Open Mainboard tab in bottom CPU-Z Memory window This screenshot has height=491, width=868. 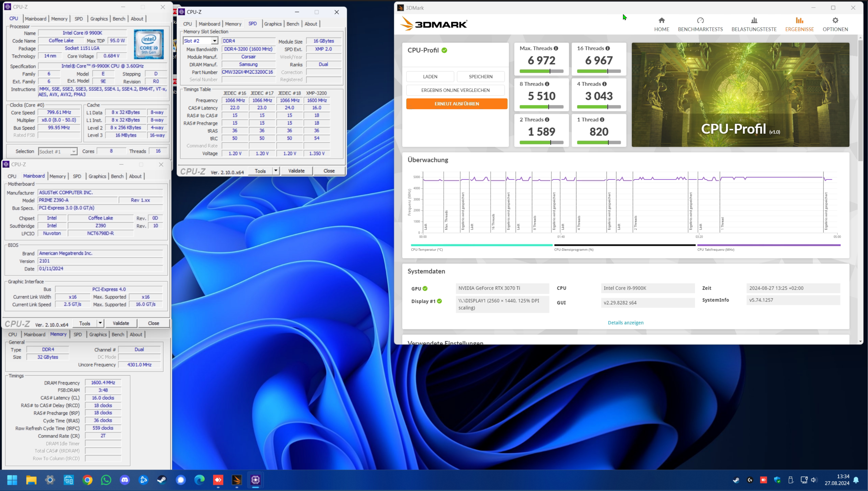35,335
